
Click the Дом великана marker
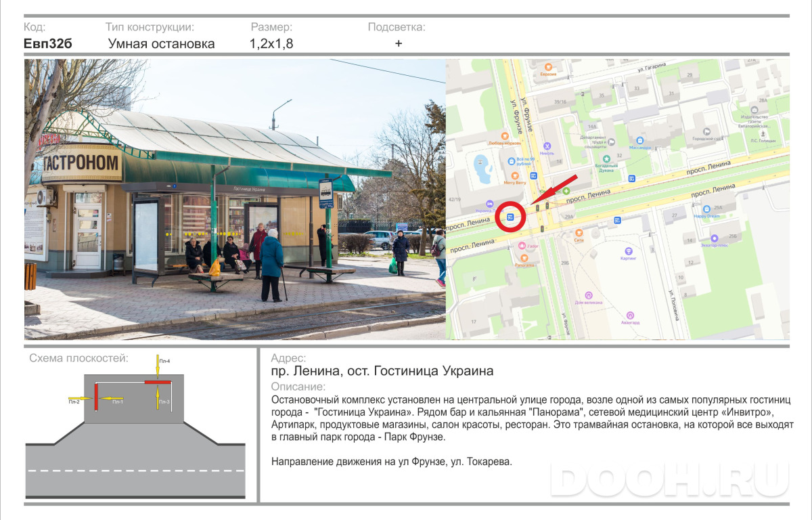pyautogui.click(x=589, y=296)
